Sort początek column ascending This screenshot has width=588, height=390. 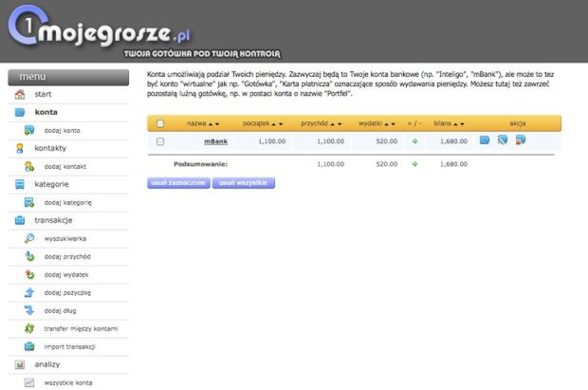(x=274, y=124)
